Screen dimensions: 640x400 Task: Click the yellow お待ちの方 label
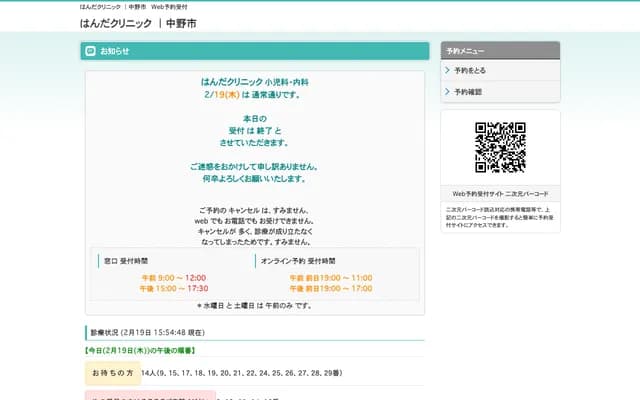112,373
